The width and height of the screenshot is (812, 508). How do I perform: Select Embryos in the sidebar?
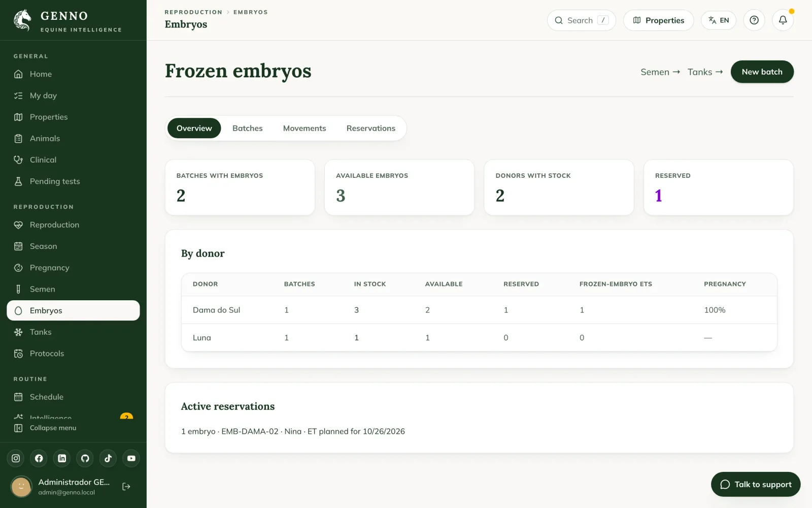pyautogui.click(x=73, y=310)
